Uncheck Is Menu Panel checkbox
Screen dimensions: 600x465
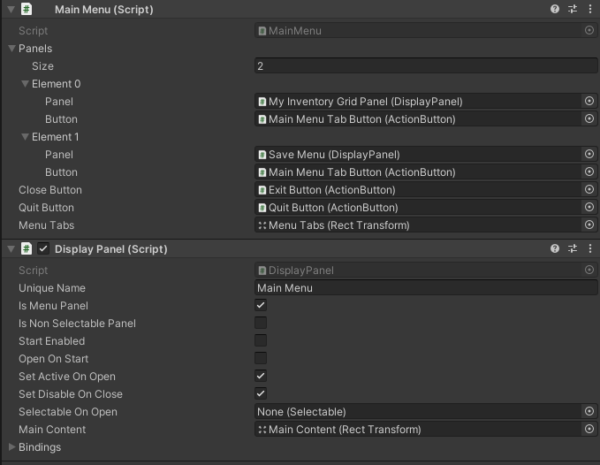261,305
